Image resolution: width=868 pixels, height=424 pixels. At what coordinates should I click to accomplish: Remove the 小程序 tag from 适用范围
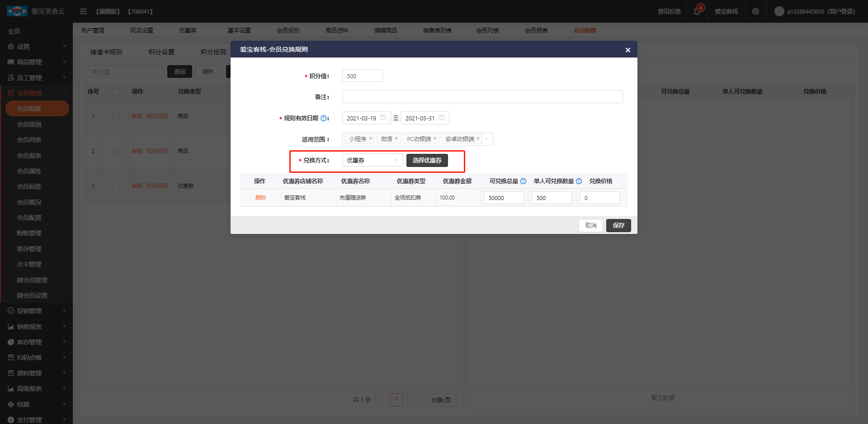coord(370,138)
